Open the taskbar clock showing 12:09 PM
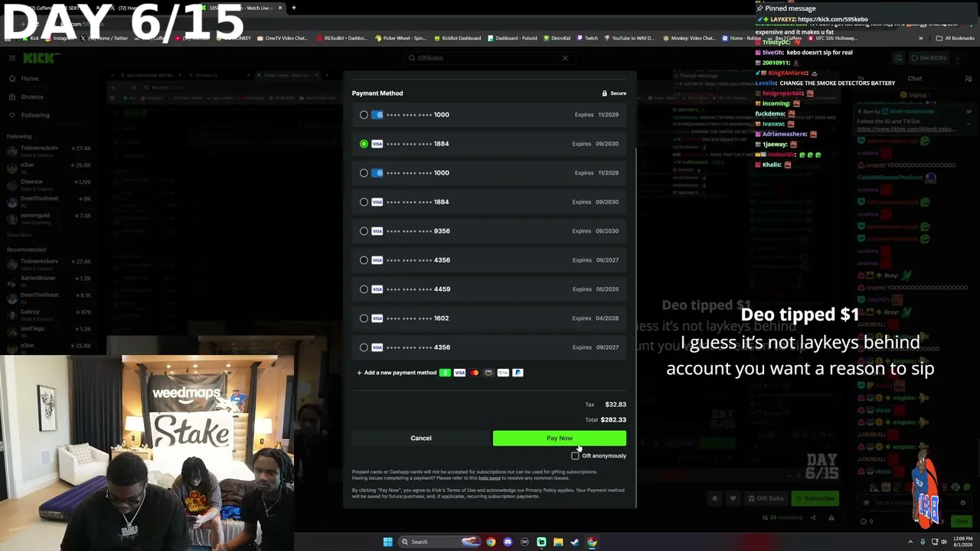This screenshot has width=980, height=551. coord(962,542)
